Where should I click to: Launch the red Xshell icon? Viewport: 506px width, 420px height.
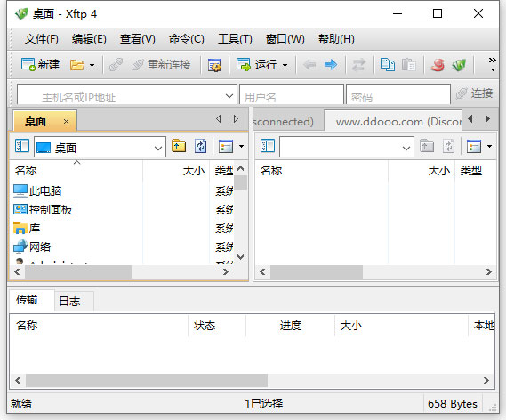tap(438, 65)
